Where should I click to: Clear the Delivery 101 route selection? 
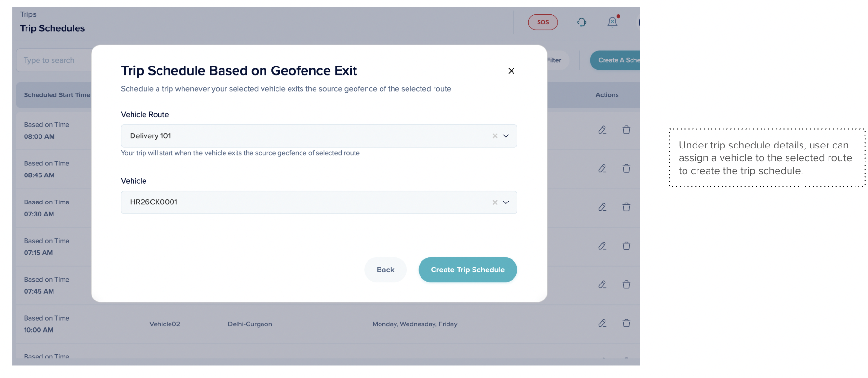point(495,136)
